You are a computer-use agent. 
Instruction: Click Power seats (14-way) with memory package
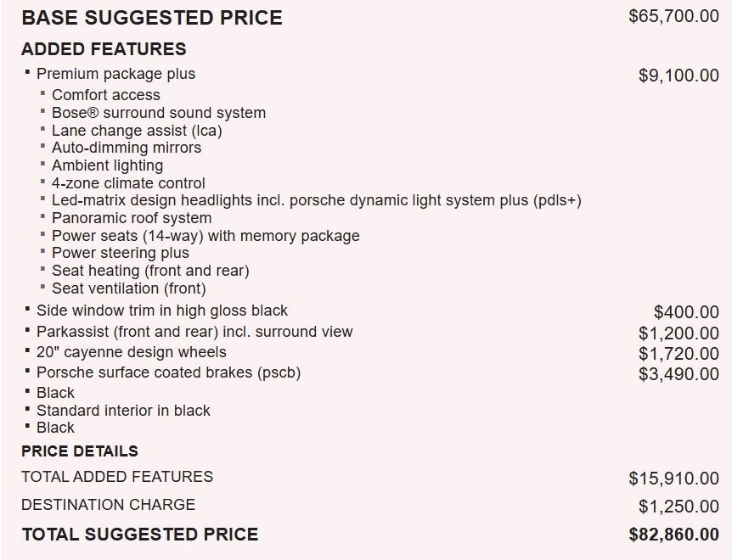pos(206,236)
